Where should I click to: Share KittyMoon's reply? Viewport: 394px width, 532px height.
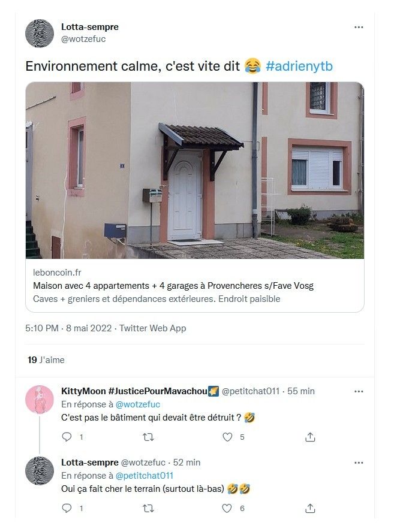click(x=310, y=437)
